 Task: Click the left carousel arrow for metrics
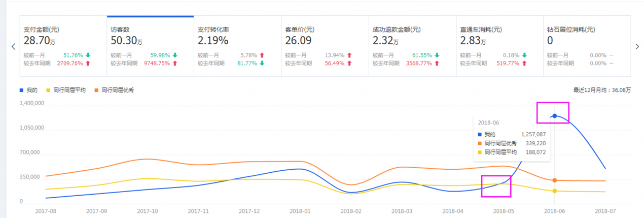pos(14,46)
